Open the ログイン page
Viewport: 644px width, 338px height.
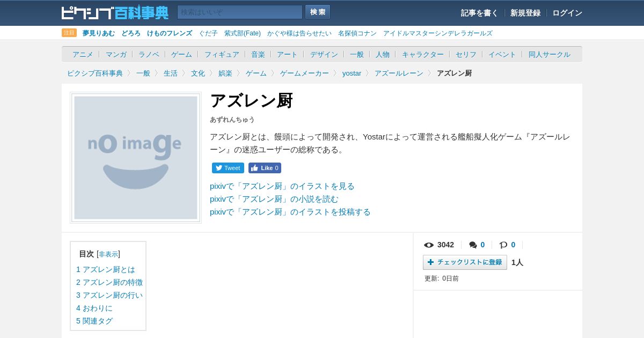tap(567, 13)
